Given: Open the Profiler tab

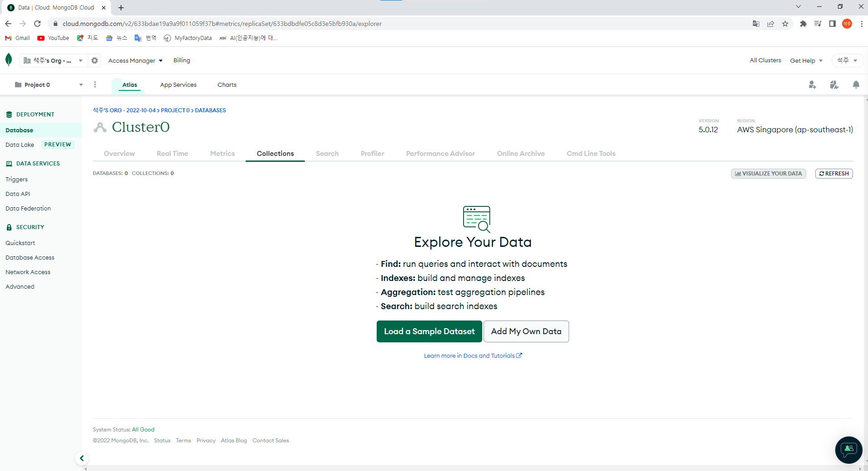Looking at the screenshot, I should [x=373, y=154].
